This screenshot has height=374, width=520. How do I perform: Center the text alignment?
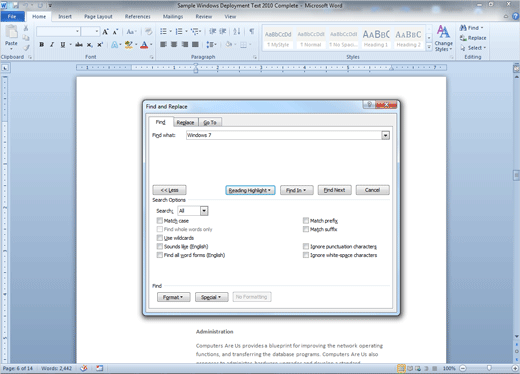pyautogui.click(x=174, y=45)
